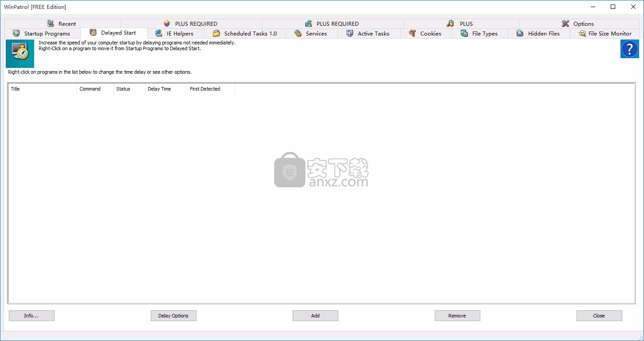Screen dimensions: 644x341
Task: Click the Delay Time column header
Action: (166, 89)
